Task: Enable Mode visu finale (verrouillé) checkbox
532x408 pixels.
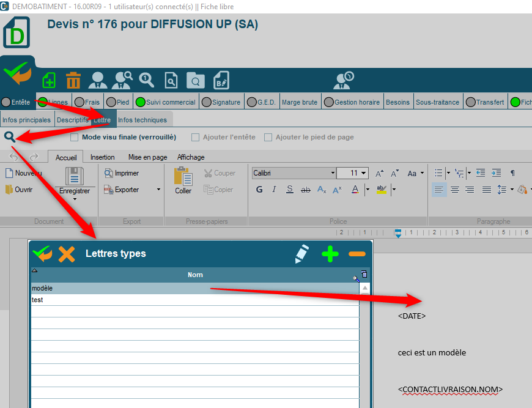Action: pyautogui.click(x=75, y=138)
